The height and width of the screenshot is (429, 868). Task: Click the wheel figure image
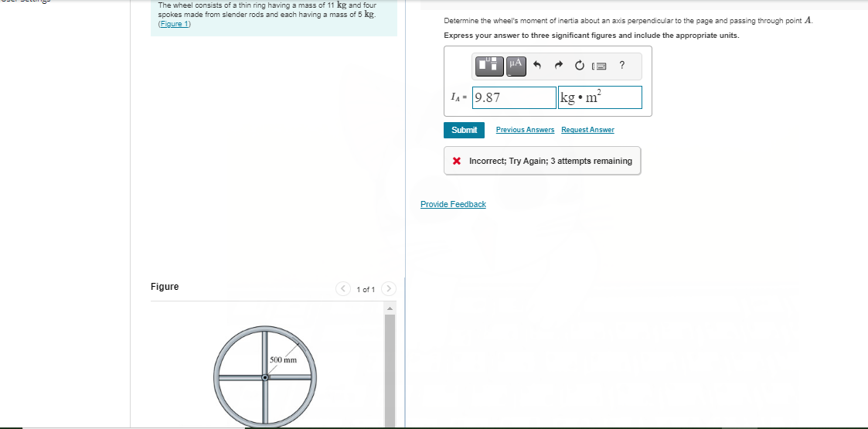[x=265, y=377]
